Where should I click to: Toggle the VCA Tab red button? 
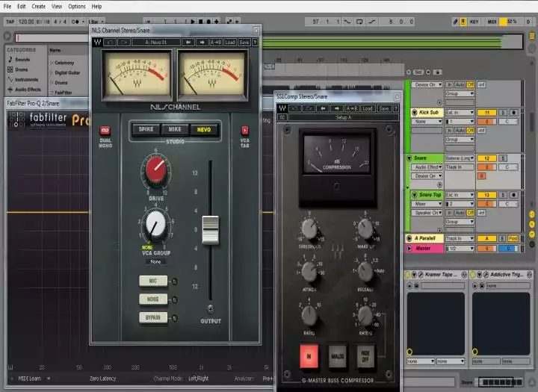(244, 131)
